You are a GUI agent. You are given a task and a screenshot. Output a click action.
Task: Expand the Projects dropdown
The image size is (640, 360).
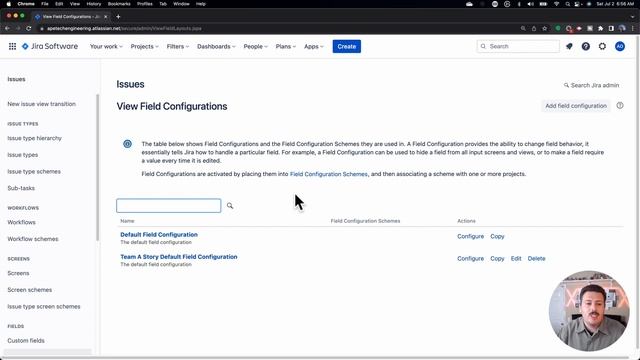pyautogui.click(x=144, y=47)
